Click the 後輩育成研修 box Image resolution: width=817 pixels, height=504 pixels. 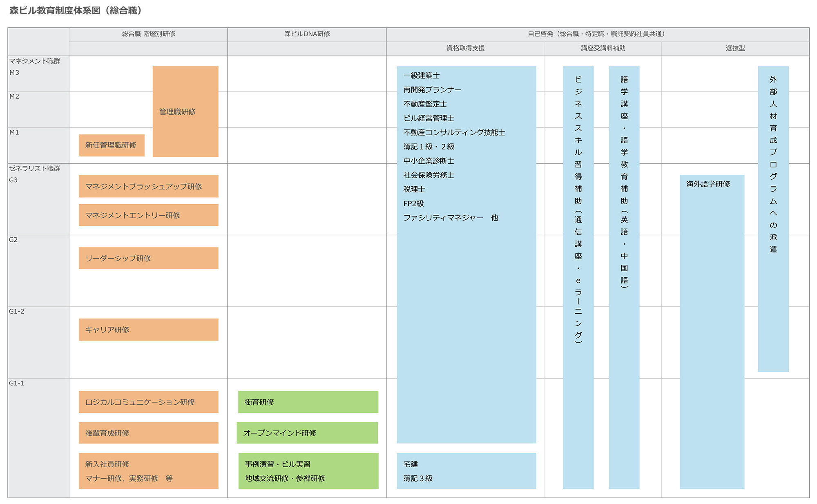click(x=148, y=433)
